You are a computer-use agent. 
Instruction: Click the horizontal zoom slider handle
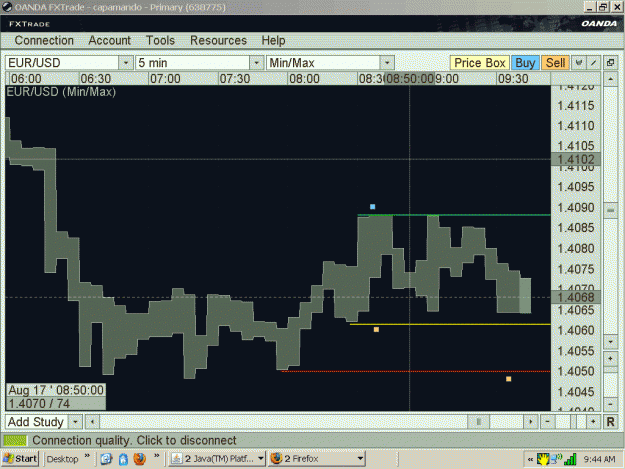coord(573,422)
